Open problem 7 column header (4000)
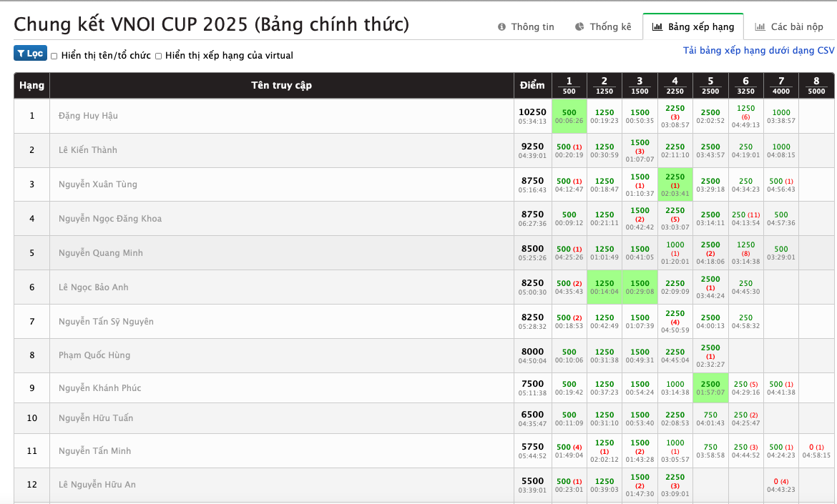 781,85
